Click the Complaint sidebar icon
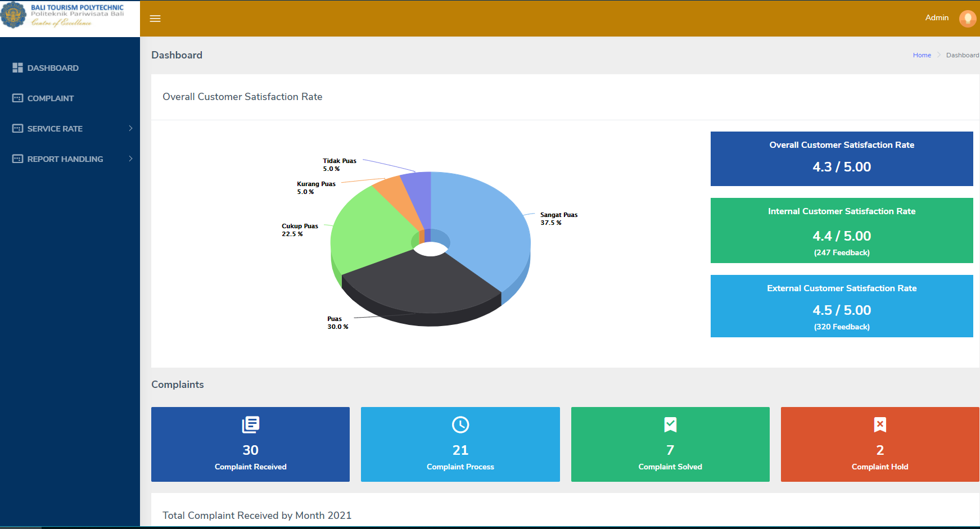The image size is (980, 529). [x=17, y=98]
